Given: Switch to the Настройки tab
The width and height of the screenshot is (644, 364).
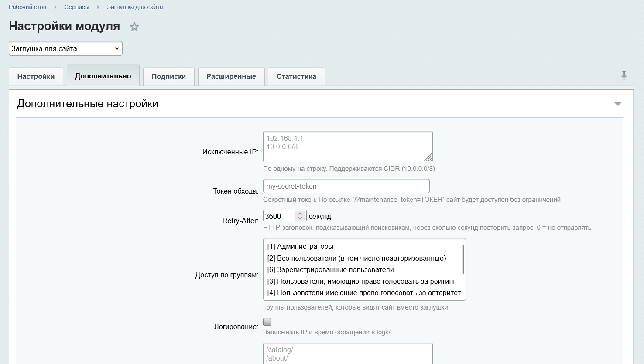Looking at the screenshot, I should tap(36, 76).
